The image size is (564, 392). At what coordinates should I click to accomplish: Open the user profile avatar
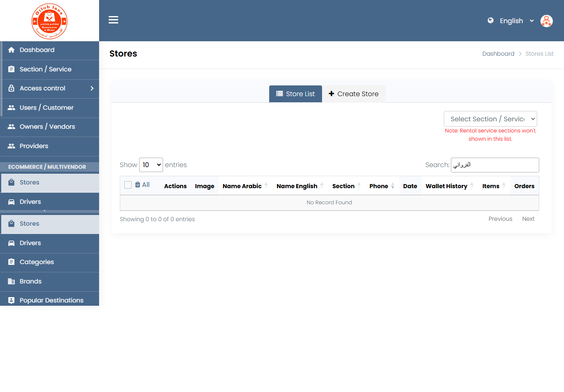click(546, 21)
